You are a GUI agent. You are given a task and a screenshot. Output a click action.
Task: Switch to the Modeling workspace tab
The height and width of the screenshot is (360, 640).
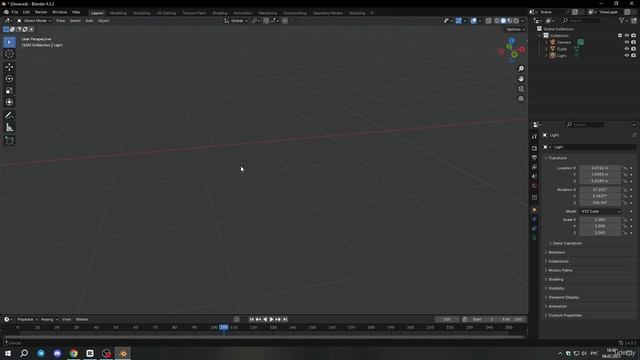pyautogui.click(x=118, y=13)
